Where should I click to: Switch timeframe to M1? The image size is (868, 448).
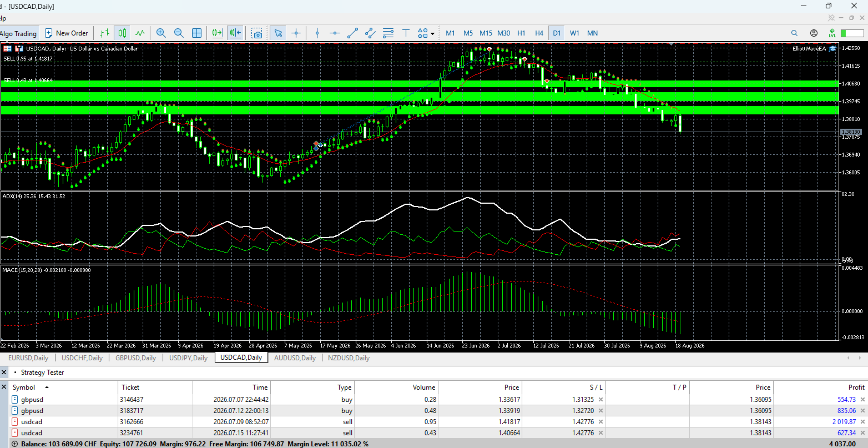click(x=450, y=33)
